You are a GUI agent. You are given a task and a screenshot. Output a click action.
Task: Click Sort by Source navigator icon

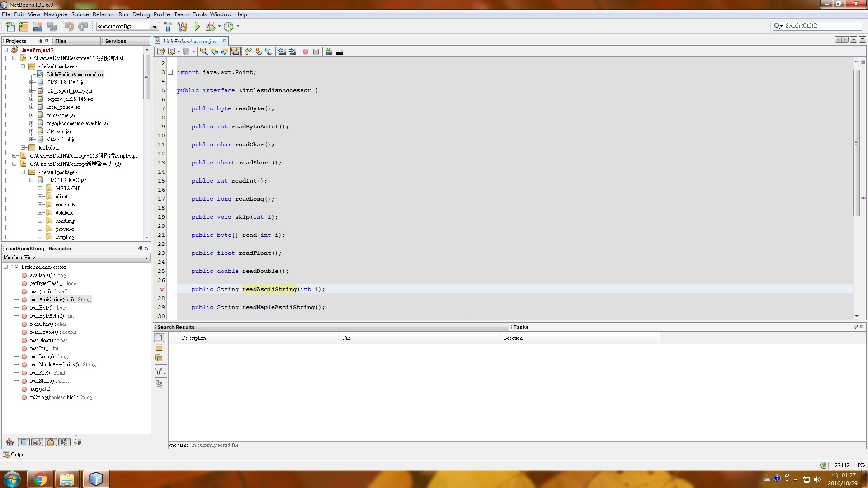coord(78,442)
